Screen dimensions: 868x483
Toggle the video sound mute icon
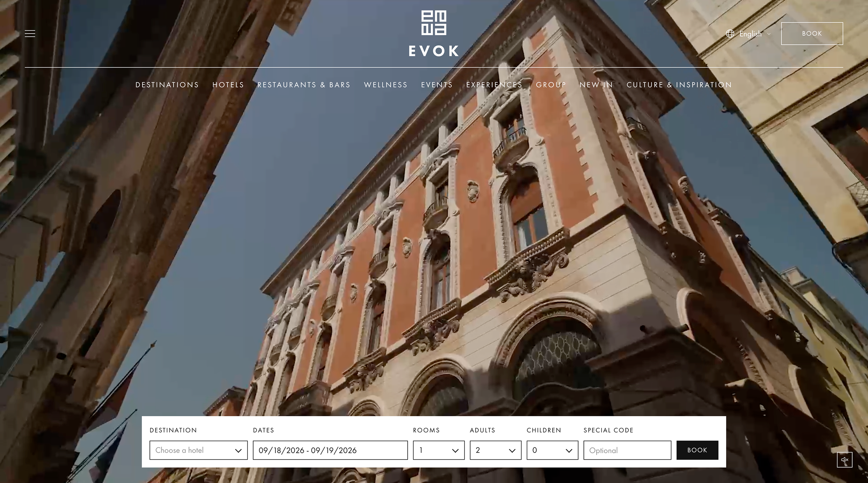[845, 460]
